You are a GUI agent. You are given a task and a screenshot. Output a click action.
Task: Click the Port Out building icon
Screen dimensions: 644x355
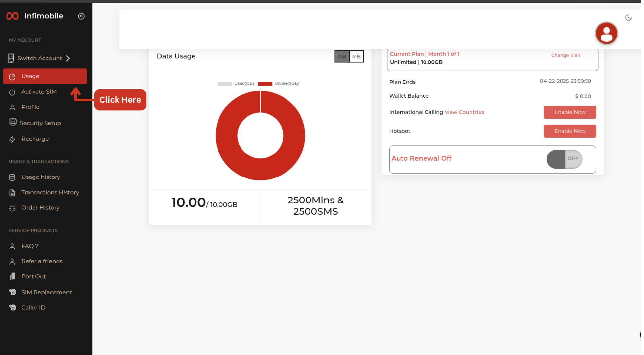point(12,277)
